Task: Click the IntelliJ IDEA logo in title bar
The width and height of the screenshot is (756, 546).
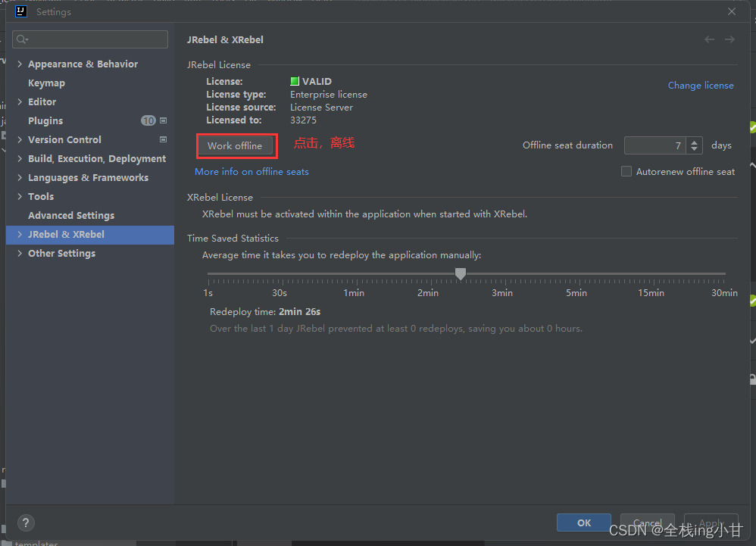Action: point(20,11)
